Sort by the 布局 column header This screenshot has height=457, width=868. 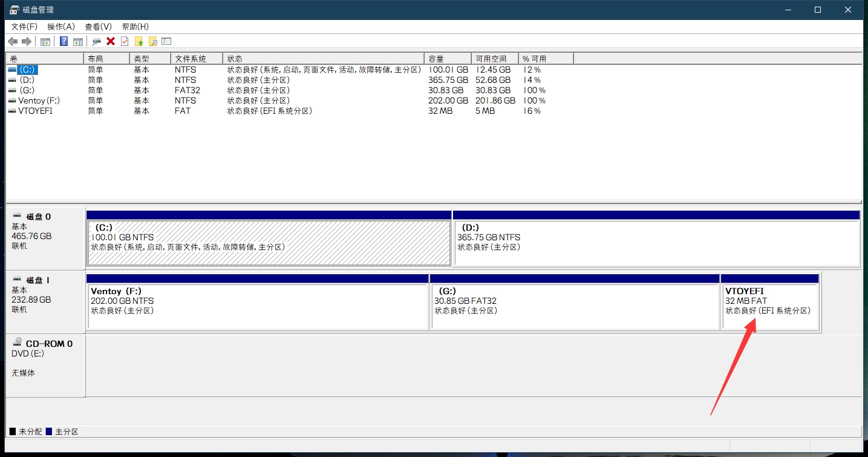point(106,59)
